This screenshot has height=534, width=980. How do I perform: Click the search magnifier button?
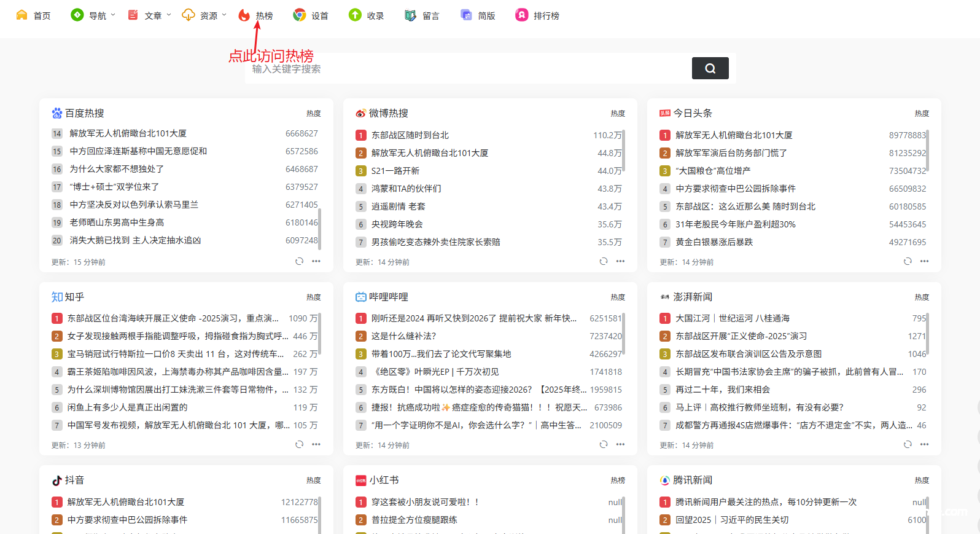coord(710,68)
